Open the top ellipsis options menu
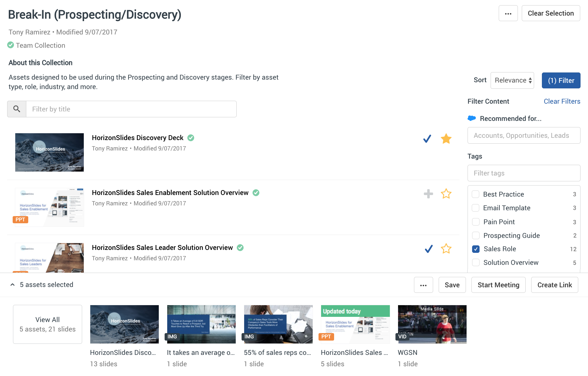Viewport: 588px width, 376px height. tap(508, 13)
